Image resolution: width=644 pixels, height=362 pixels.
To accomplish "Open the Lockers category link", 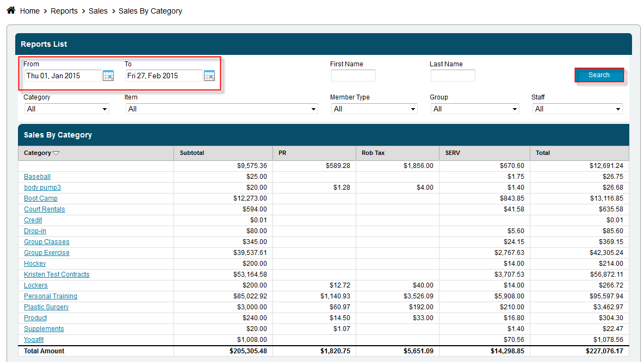I will pos(35,285).
